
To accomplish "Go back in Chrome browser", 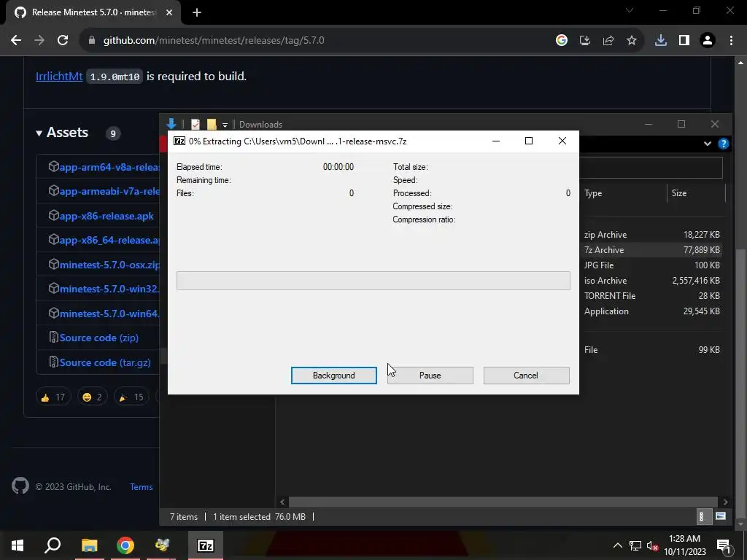I will pyautogui.click(x=16, y=41).
